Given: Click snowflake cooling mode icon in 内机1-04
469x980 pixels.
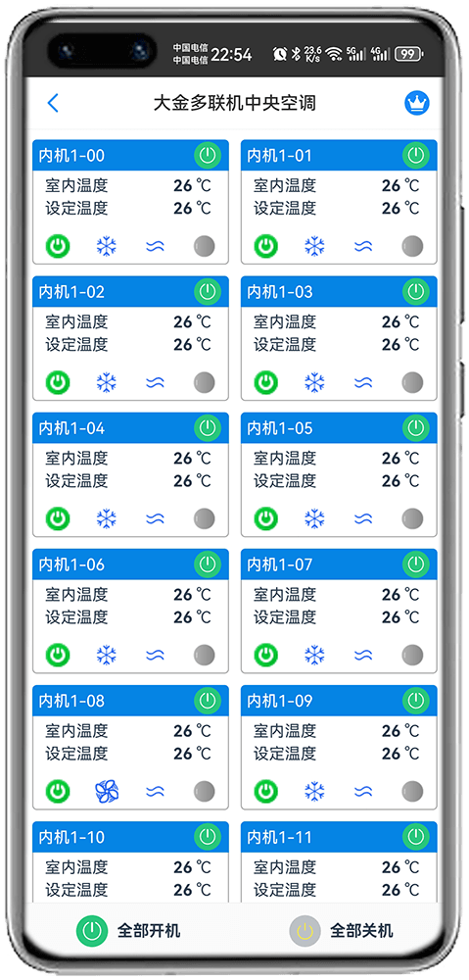Looking at the screenshot, I should (x=107, y=518).
